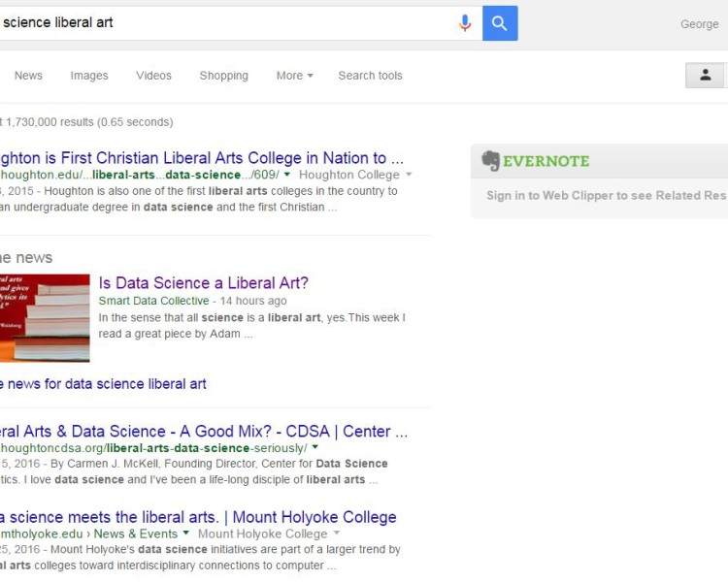Expand the arrow beside Mount Holyoke College
Viewport: 728px width, 582px height.
[x=337, y=533]
